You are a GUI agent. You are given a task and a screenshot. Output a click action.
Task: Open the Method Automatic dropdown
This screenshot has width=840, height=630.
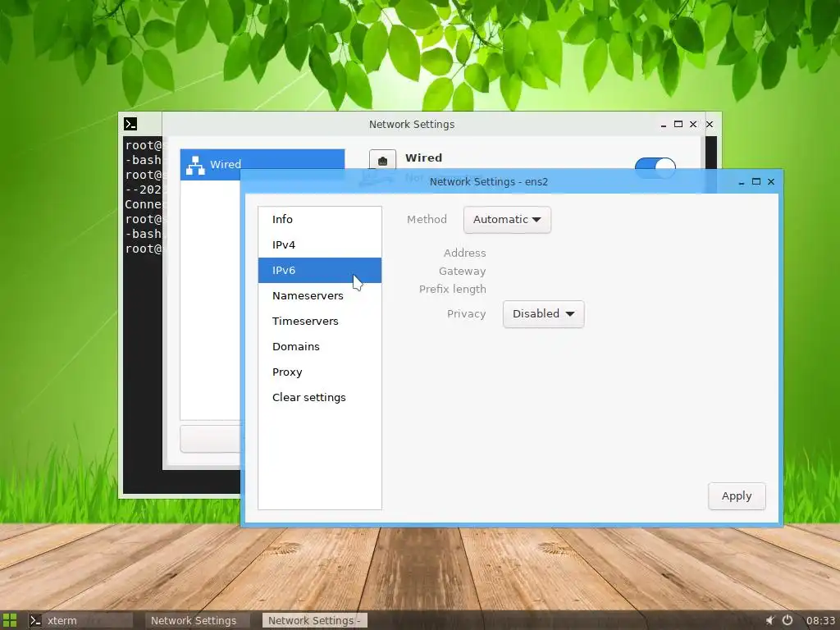click(x=507, y=220)
